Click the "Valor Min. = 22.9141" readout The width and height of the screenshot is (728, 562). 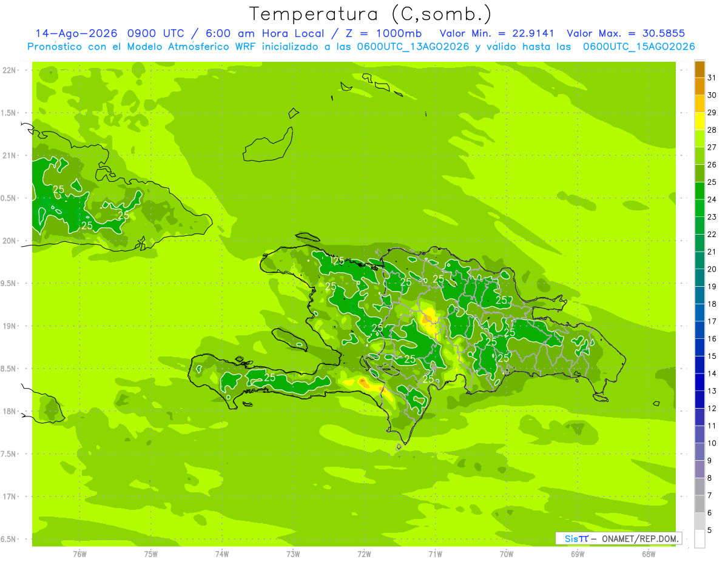click(497, 33)
